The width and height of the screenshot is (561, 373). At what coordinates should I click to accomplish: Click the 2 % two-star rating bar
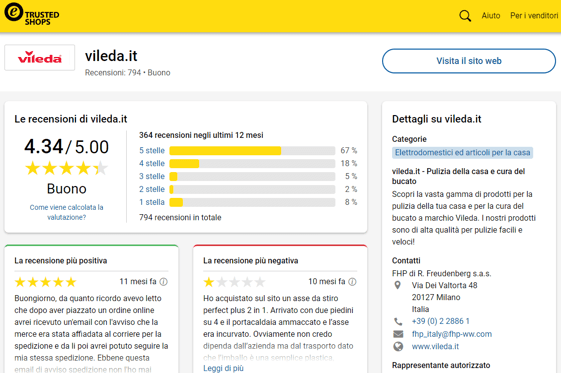tap(252, 189)
